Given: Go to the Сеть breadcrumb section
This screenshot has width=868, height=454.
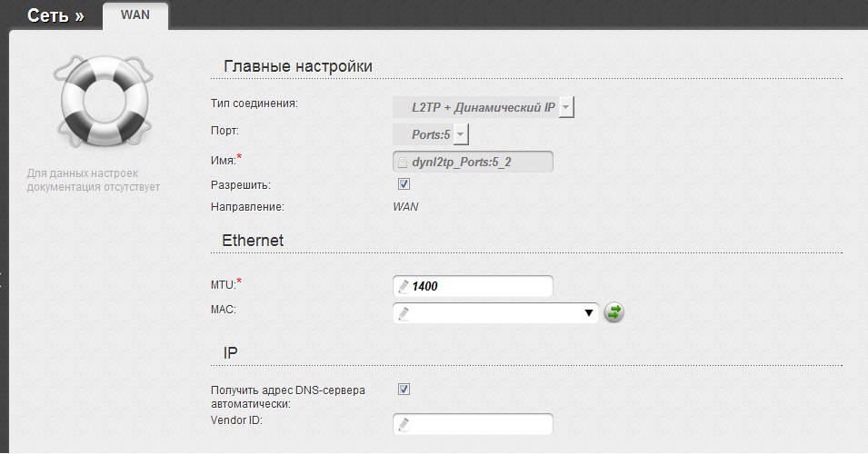Looking at the screenshot, I should (x=55, y=16).
